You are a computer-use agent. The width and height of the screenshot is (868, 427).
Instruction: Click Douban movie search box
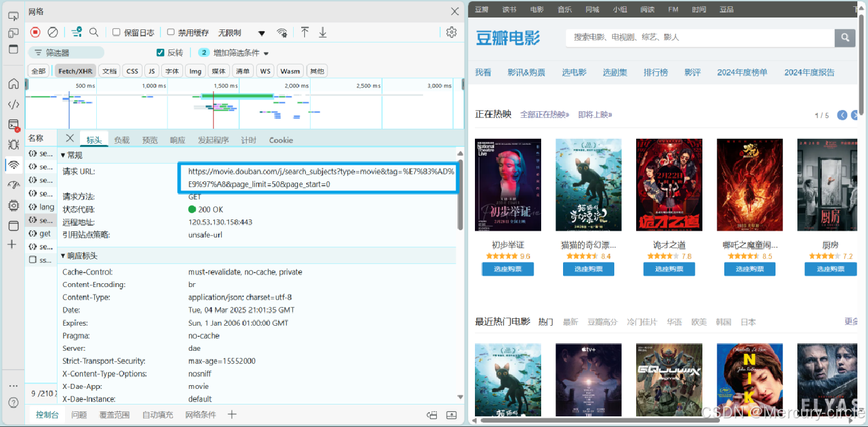(700, 38)
